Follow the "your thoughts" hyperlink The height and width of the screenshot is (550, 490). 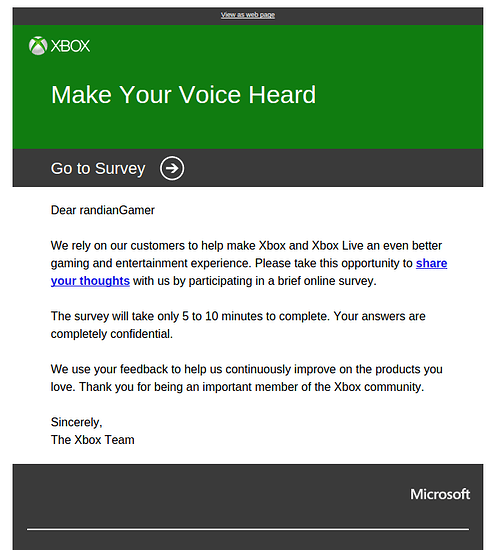pyautogui.click(x=90, y=281)
